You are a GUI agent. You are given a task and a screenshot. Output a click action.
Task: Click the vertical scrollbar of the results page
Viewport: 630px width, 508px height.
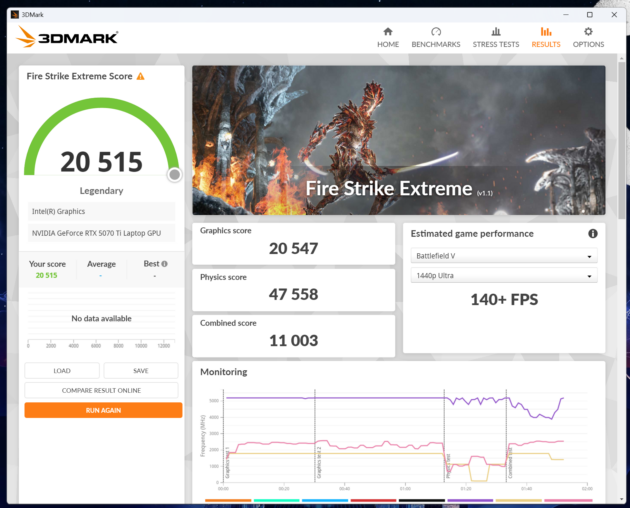[622, 141]
